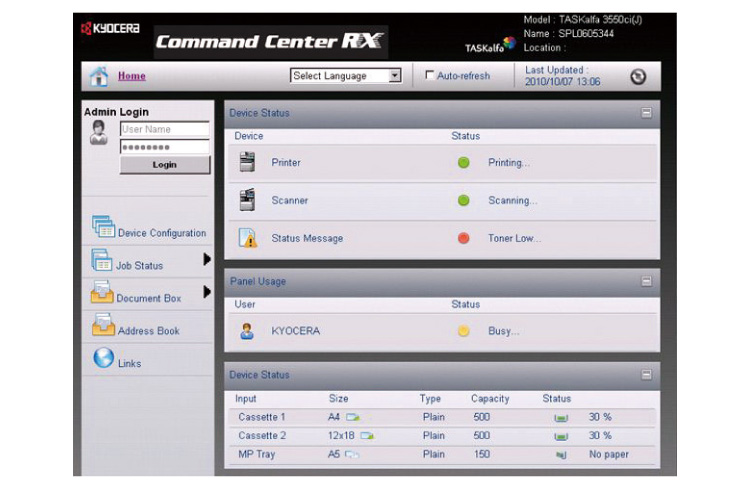The width and height of the screenshot is (750, 488).
Task: Collapse the top Device Status panel
Action: pyautogui.click(x=646, y=113)
